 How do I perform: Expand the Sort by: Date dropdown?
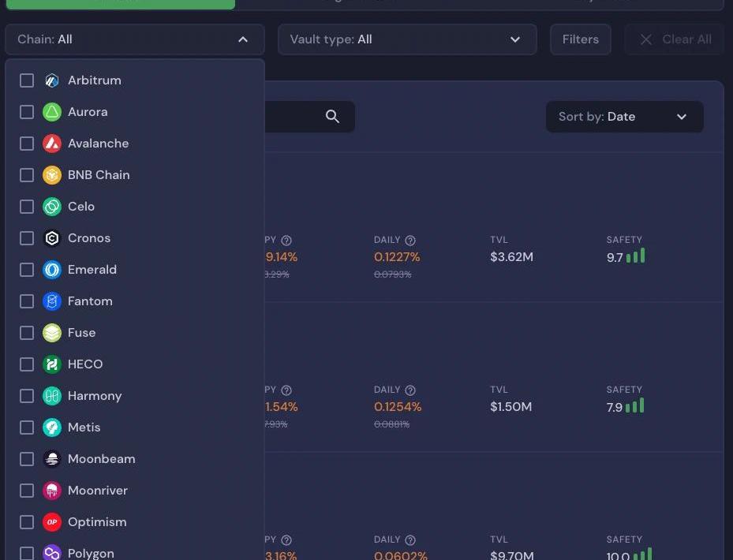tap(624, 117)
